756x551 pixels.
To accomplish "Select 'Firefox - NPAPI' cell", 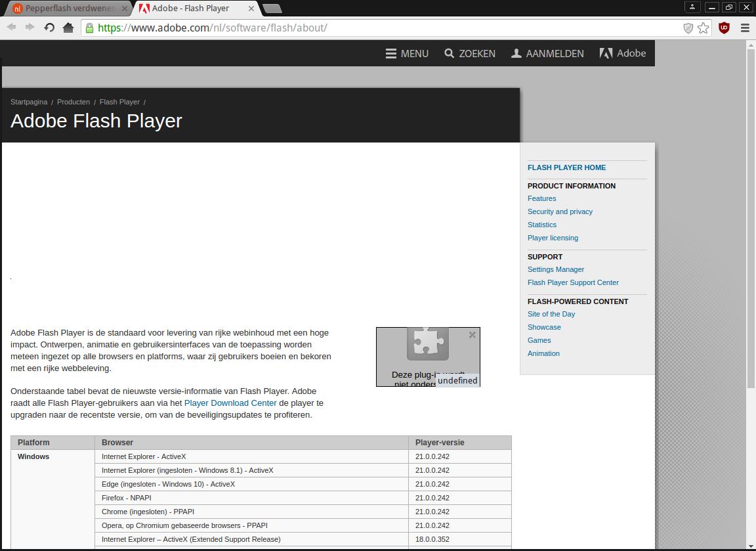I will (x=252, y=498).
